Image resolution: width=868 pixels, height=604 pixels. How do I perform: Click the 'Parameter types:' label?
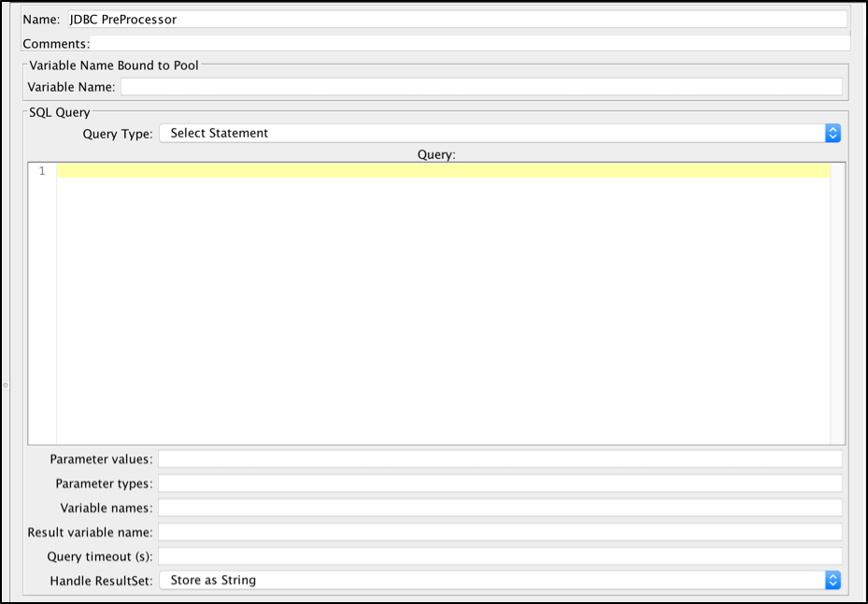[104, 483]
